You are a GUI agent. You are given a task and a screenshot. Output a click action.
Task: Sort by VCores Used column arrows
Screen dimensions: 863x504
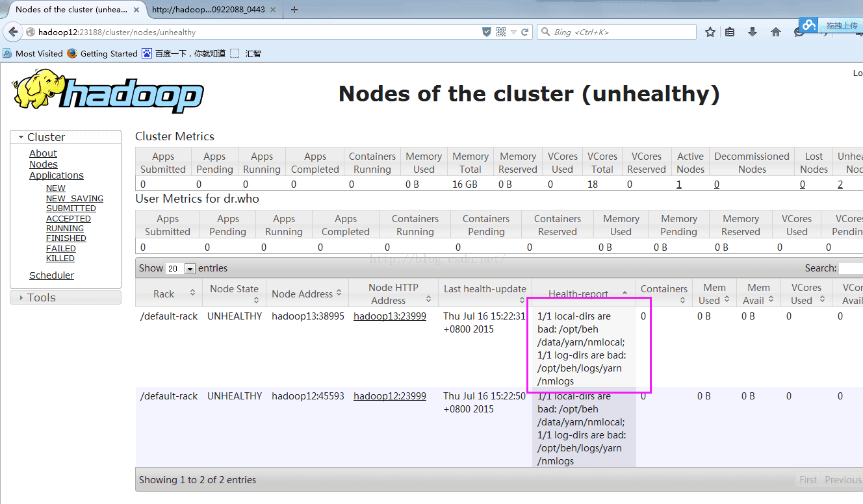(x=823, y=299)
